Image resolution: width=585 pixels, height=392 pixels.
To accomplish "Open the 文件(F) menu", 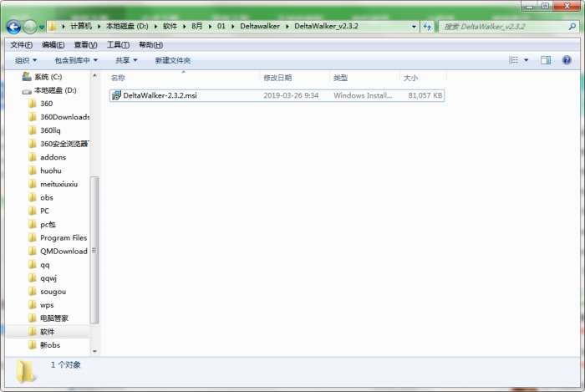I will pyautogui.click(x=21, y=45).
